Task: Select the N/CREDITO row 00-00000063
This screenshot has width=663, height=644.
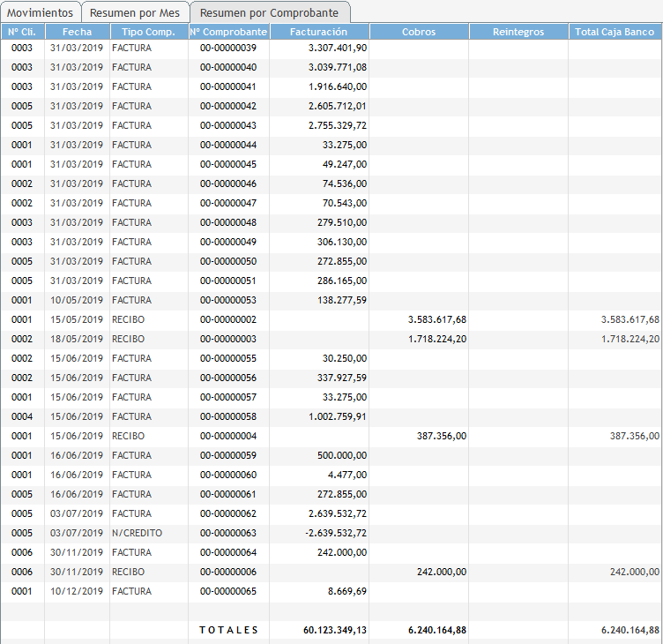Action: (x=228, y=533)
